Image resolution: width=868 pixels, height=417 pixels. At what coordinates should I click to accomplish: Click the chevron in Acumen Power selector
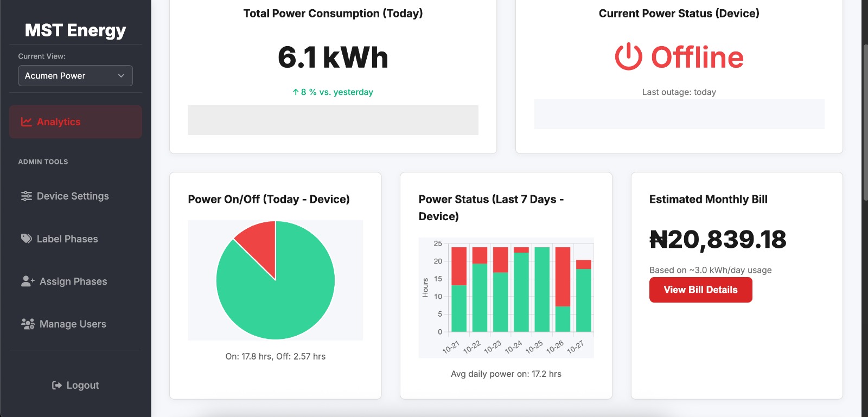(x=121, y=76)
